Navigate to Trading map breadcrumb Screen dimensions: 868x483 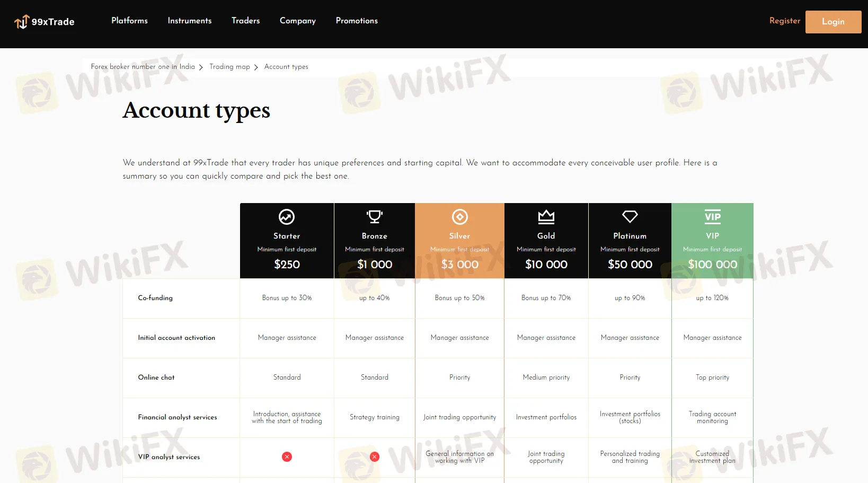click(x=229, y=67)
